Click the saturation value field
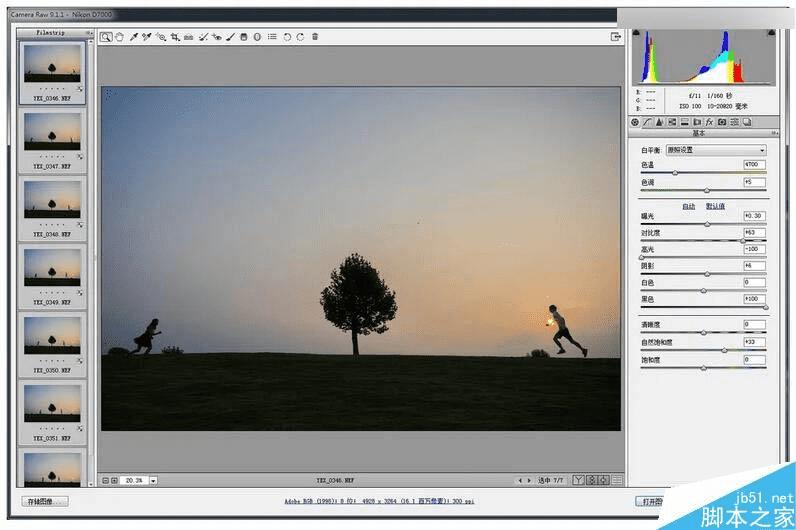Viewport: 796px width, 530px height. [x=754, y=359]
